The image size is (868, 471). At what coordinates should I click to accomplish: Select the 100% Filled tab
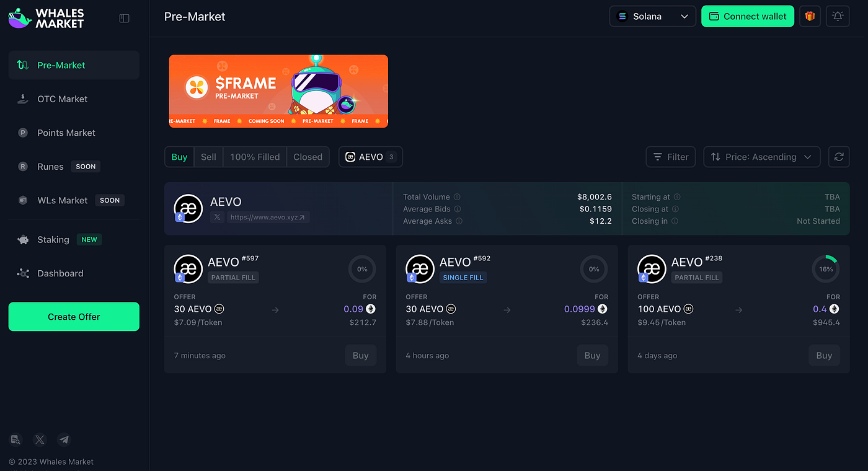coord(255,157)
